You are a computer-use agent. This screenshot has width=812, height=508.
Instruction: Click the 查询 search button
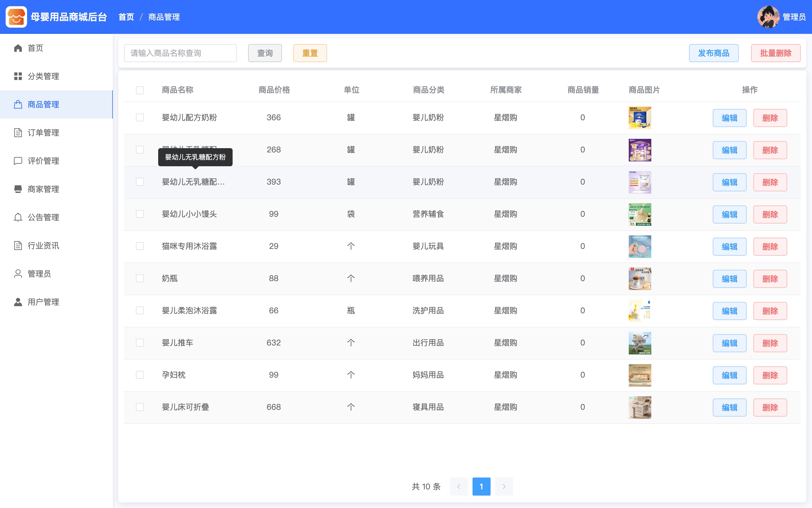click(265, 53)
